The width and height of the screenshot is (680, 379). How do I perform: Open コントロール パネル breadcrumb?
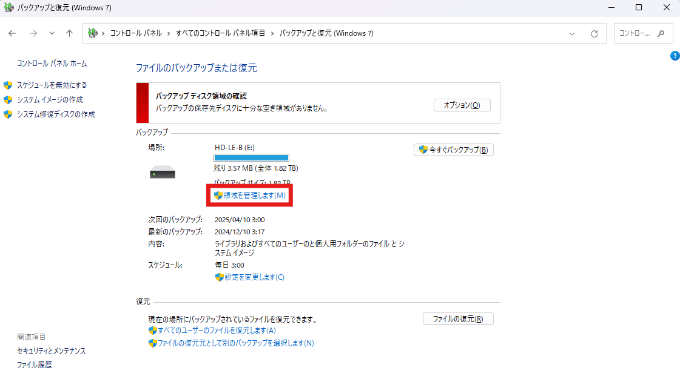pyautogui.click(x=136, y=33)
